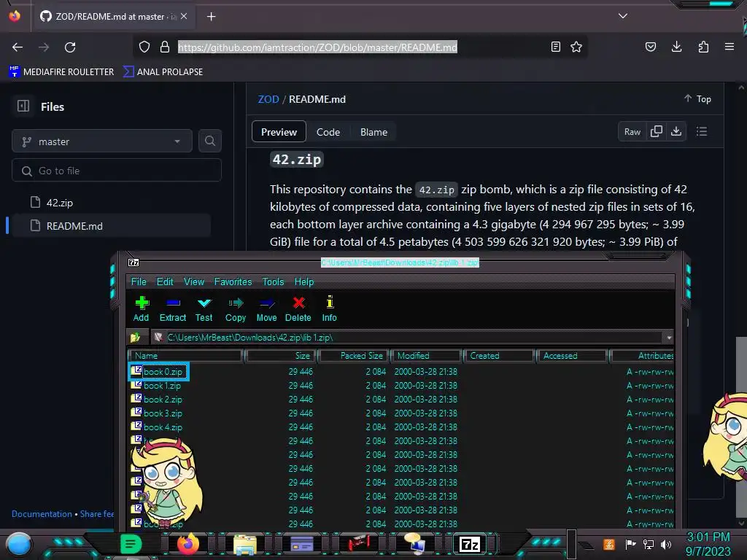Expand the master branch dropdown
The width and height of the screenshot is (747, 560).
click(102, 141)
